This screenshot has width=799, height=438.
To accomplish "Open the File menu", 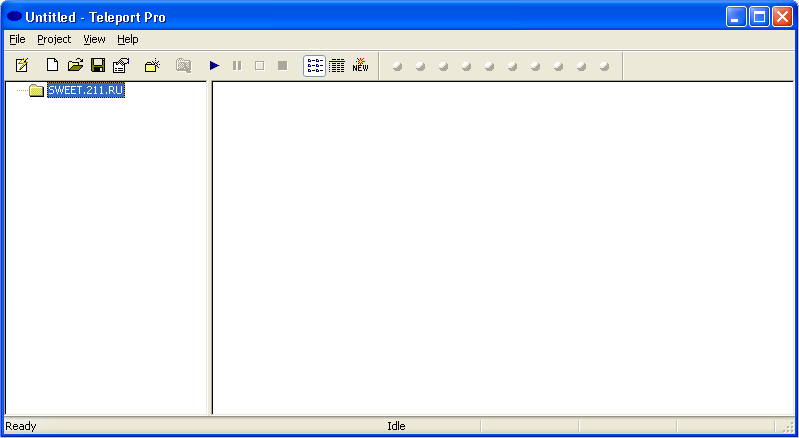I will pyautogui.click(x=17, y=39).
